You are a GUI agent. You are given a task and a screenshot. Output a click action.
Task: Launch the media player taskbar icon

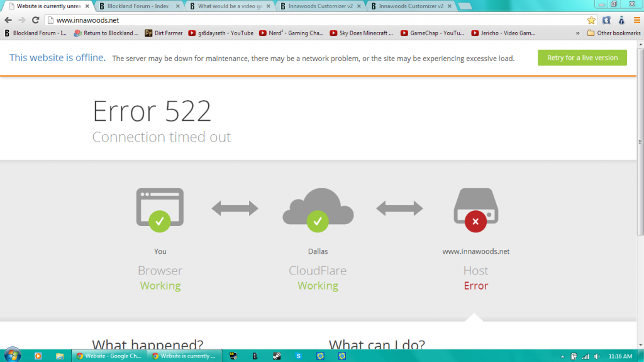(38, 356)
